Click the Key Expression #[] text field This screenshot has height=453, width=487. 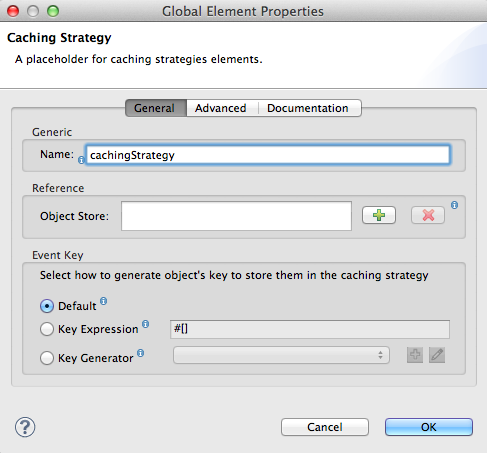[x=310, y=329]
